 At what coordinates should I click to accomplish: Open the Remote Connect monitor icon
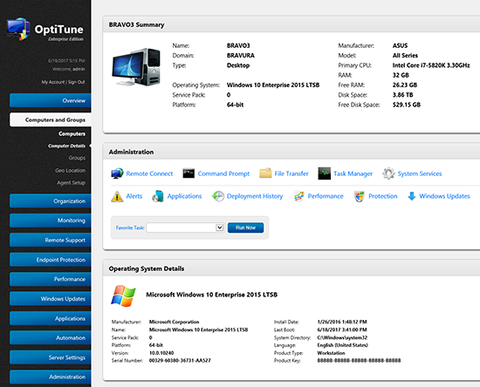click(x=117, y=173)
